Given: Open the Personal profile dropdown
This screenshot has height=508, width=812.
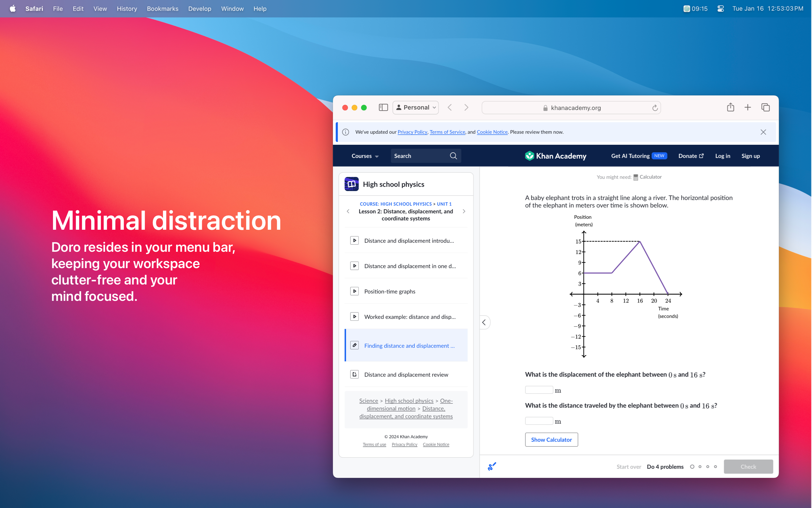Looking at the screenshot, I should tap(415, 108).
